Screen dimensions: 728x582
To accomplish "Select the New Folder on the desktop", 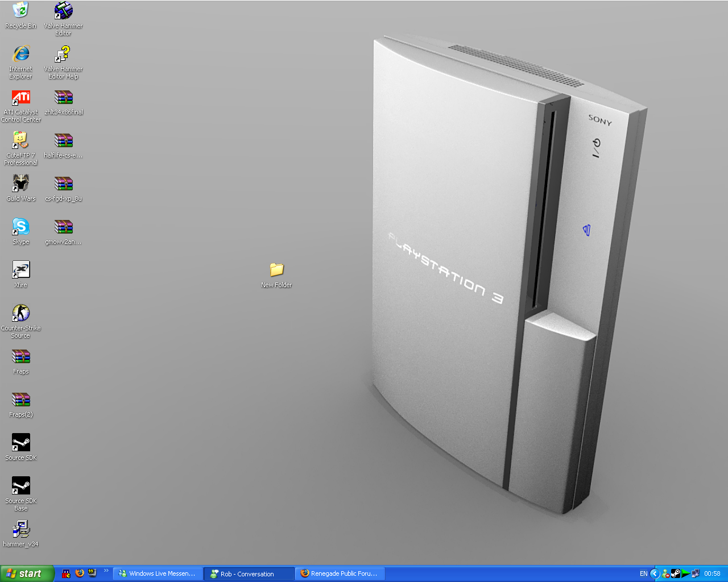I will (276, 270).
